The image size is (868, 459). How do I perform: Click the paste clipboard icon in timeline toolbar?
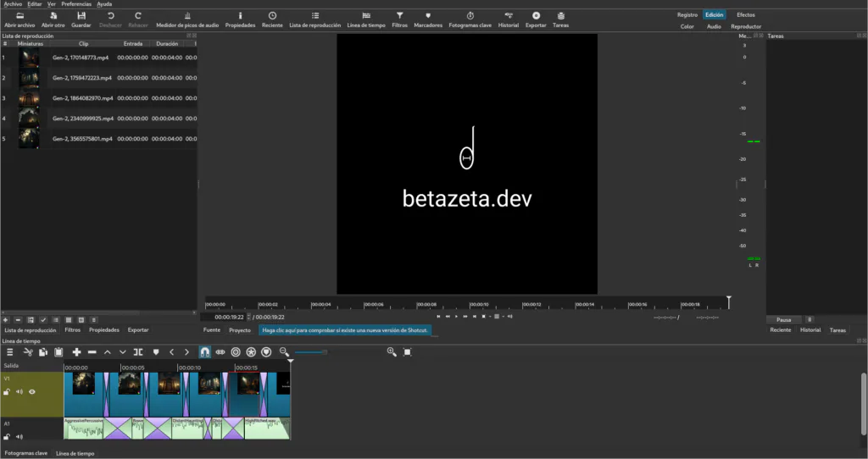coord(58,351)
